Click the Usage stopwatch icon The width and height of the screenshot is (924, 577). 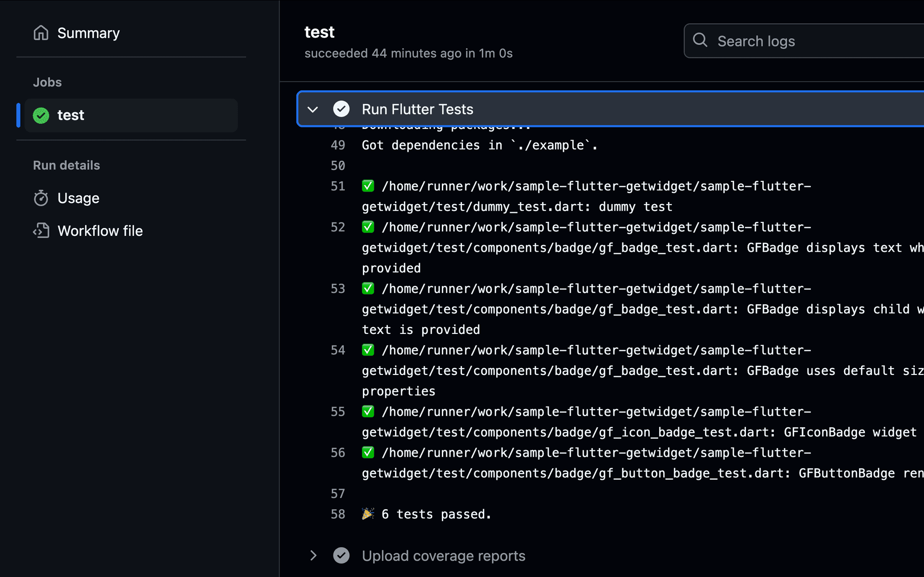41,198
